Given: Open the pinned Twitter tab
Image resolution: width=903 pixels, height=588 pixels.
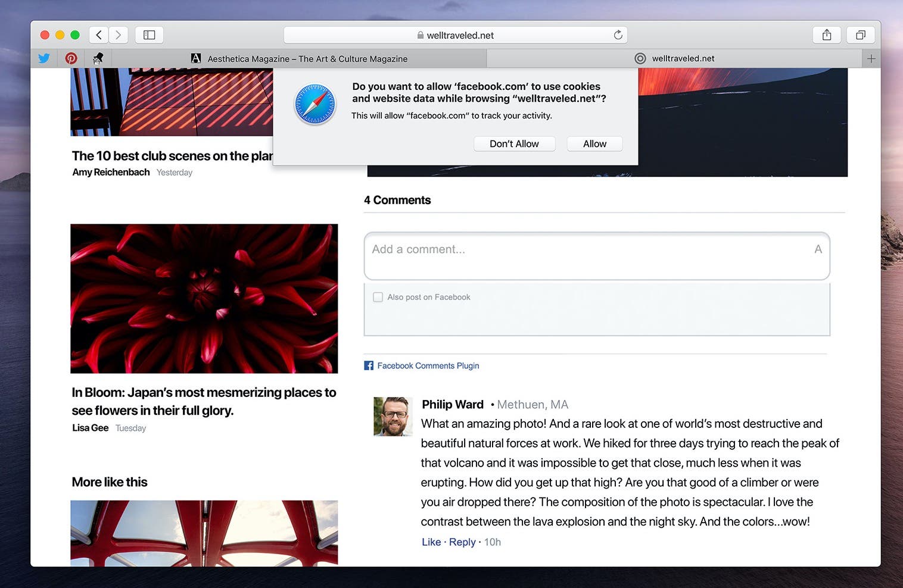Looking at the screenshot, I should click(44, 58).
